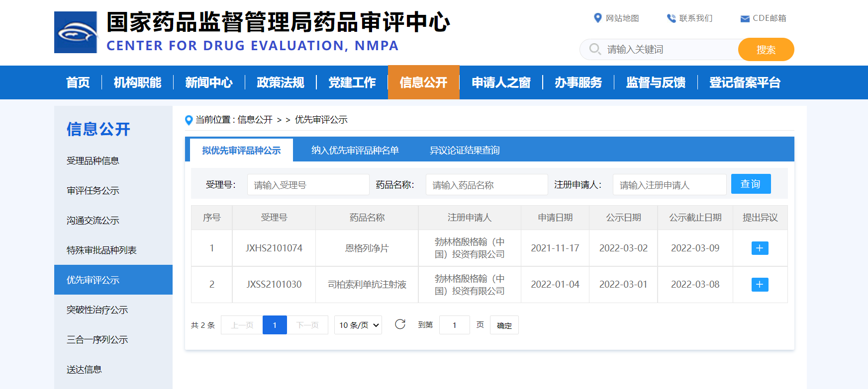Screen dimensions: 868x389
Task: Click the 确定 page jump button
Action: point(504,325)
